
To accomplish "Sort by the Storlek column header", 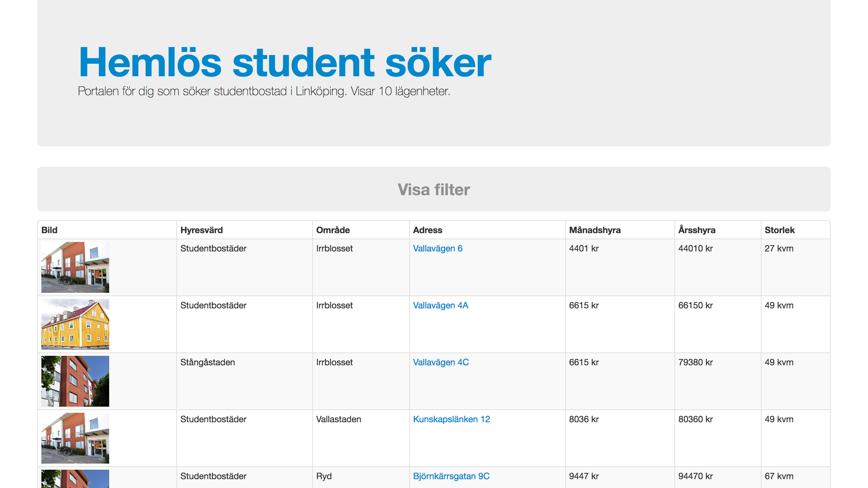I will 780,230.
